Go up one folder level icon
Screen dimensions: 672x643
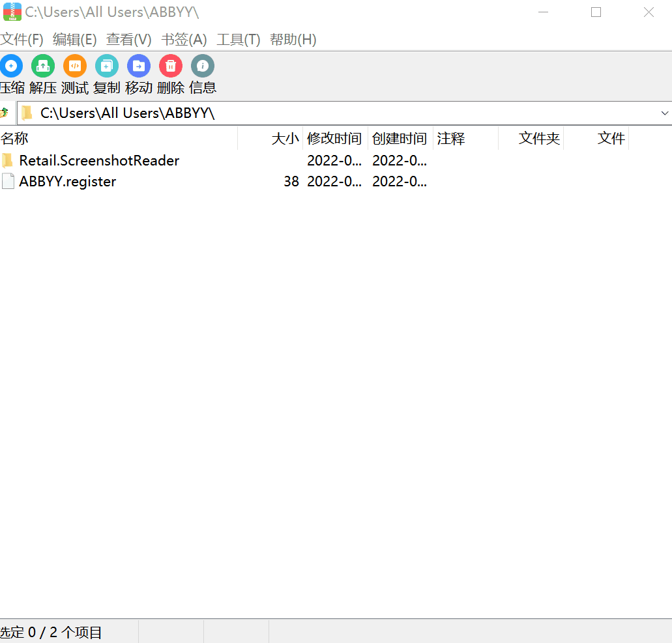click(x=5, y=113)
